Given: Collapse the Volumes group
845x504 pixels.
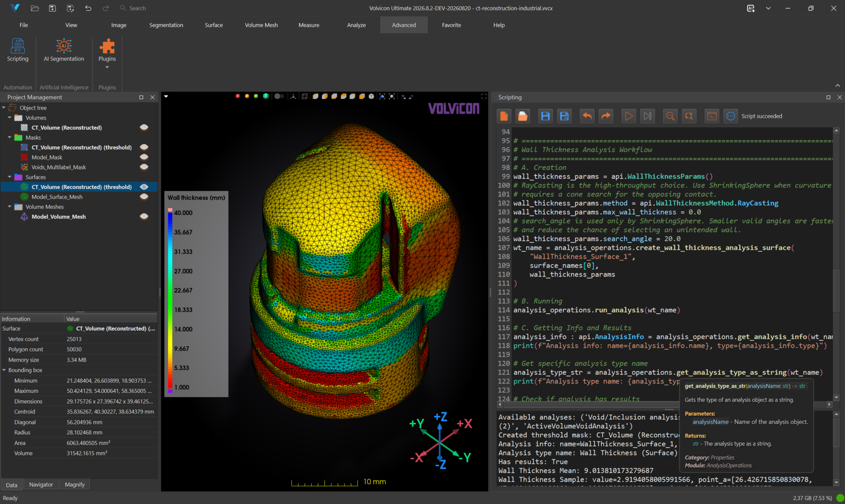Looking at the screenshot, I should (x=9, y=118).
